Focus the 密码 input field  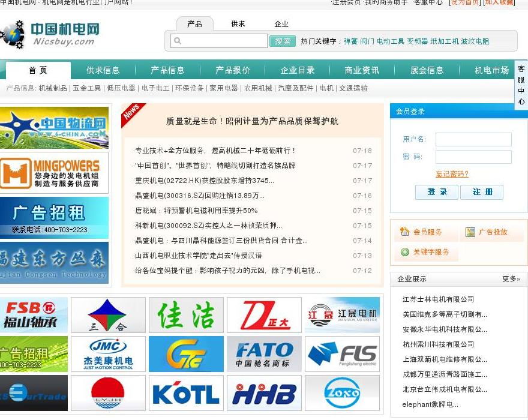[473, 157]
